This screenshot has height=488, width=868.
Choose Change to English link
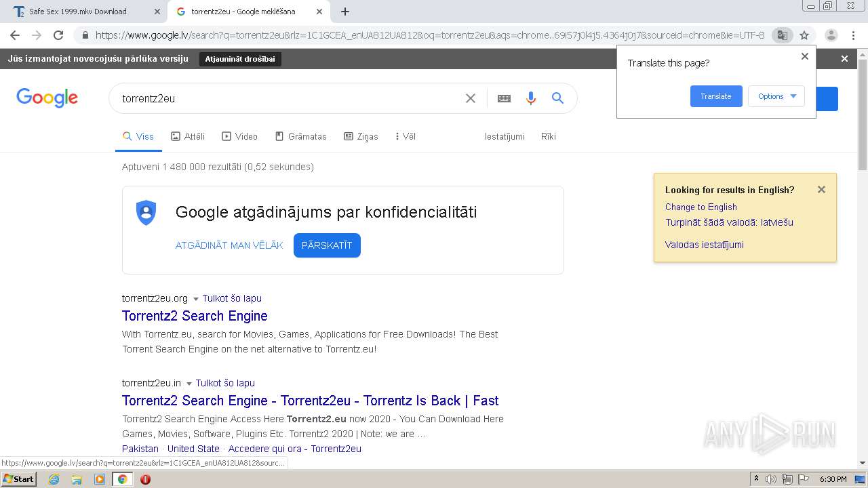[701, 207]
